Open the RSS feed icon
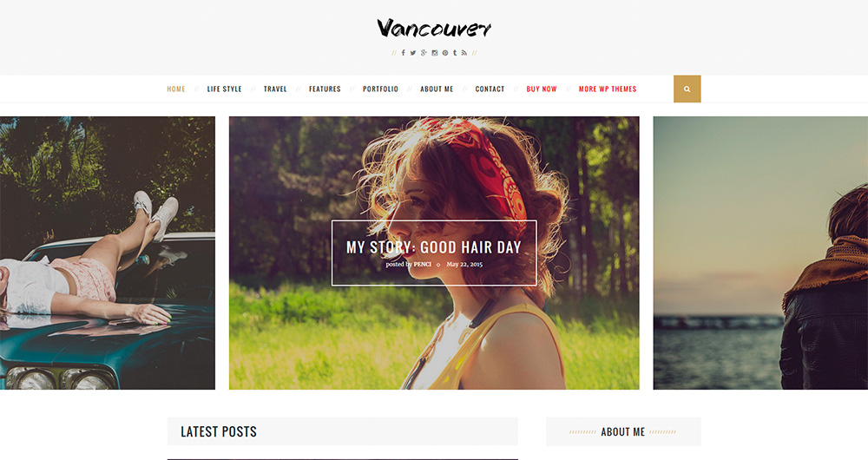This screenshot has width=868, height=460. coord(464,53)
